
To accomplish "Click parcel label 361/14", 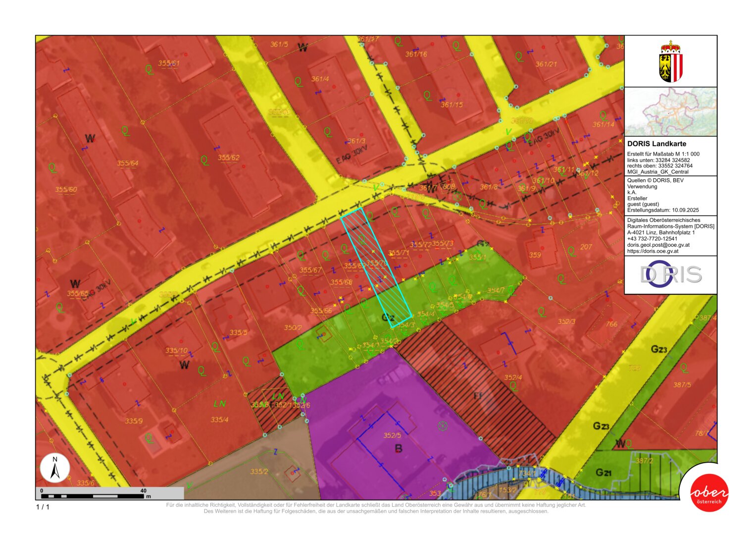I will point(603,124).
